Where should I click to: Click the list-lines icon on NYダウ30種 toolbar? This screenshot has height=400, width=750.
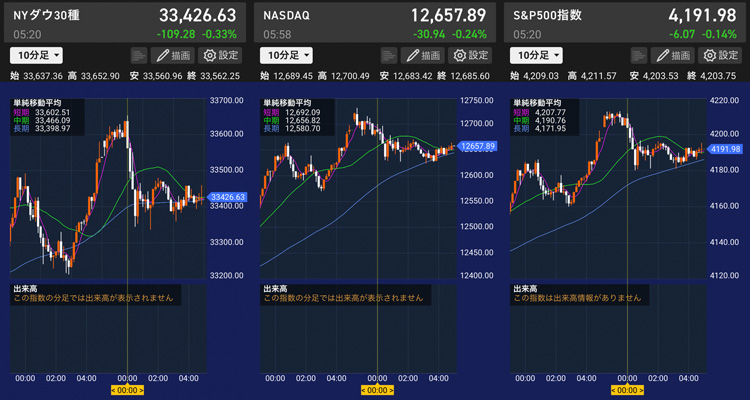click(139, 56)
